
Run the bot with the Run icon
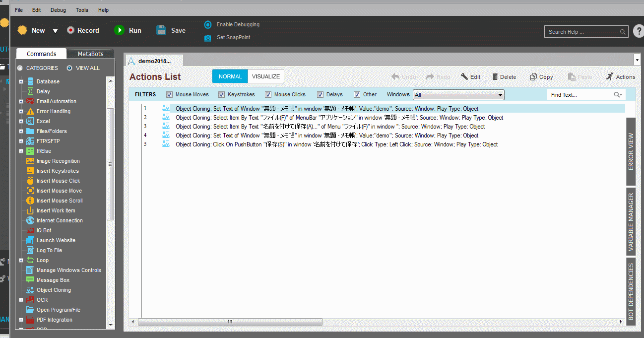click(119, 30)
